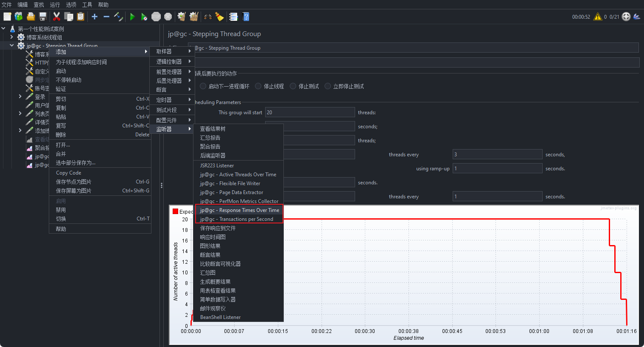Click the name field Stepping Thread Group

click(413, 48)
